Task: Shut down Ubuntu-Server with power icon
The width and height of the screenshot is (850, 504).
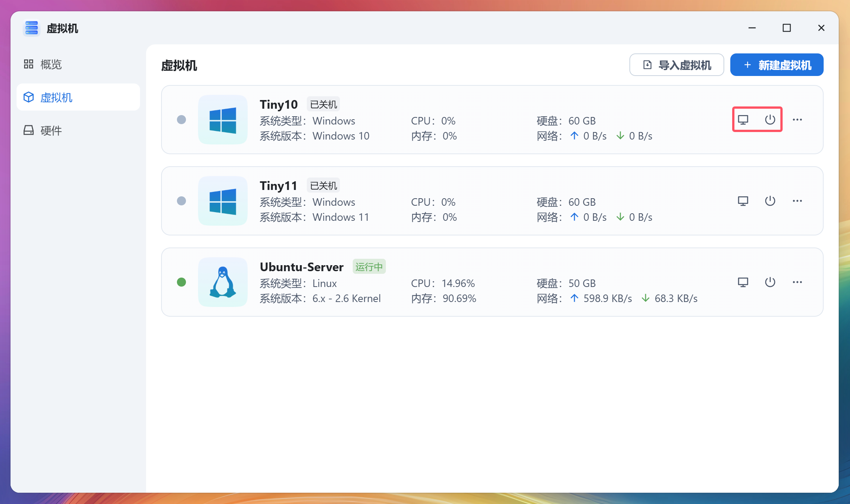Action: pos(770,282)
